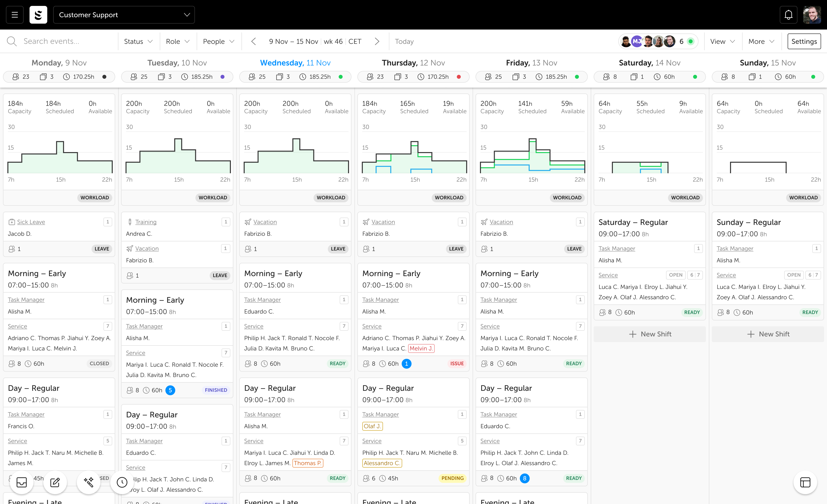Image resolution: width=827 pixels, height=504 pixels.
Task: Open the Role filter dropdown
Action: pyautogui.click(x=178, y=41)
